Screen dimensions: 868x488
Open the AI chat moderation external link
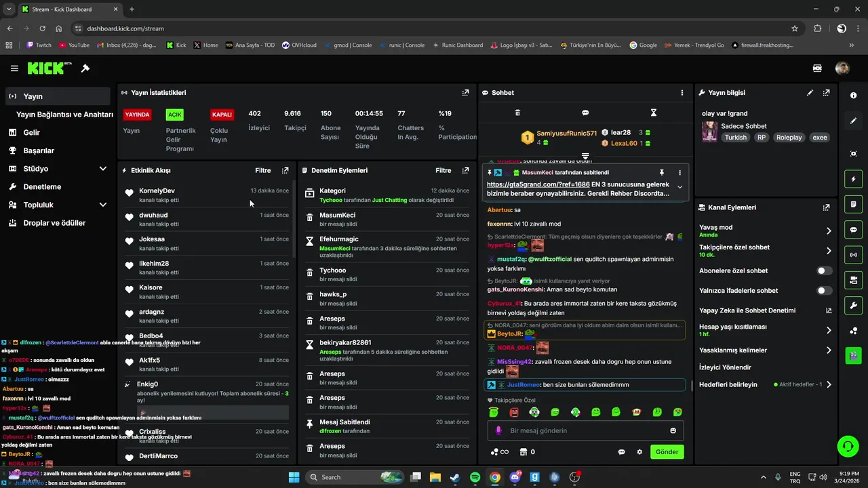[x=829, y=310]
